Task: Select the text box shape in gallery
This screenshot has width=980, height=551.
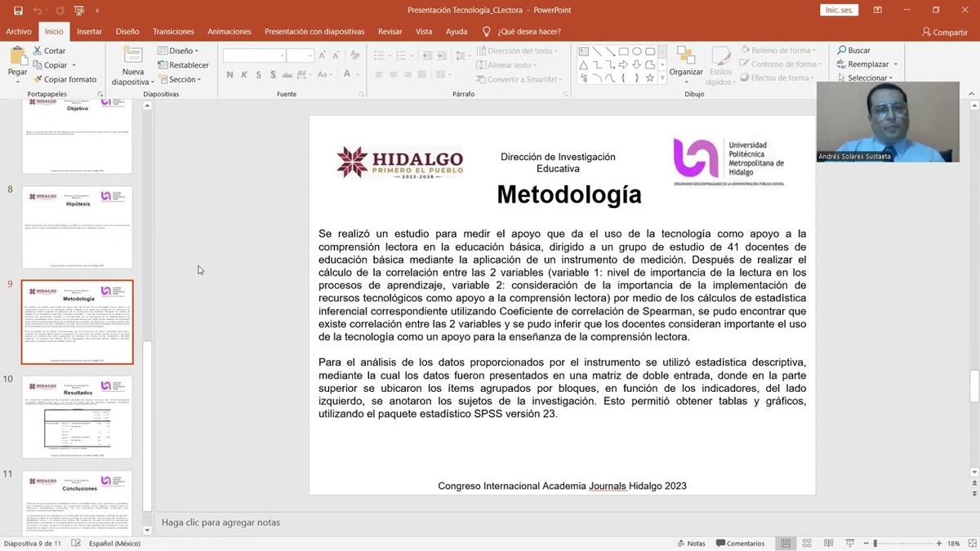Action: [x=583, y=51]
